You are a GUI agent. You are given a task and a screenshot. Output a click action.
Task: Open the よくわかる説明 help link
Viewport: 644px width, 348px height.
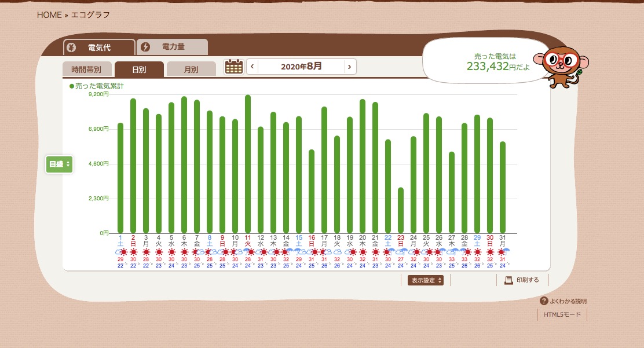pyautogui.click(x=567, y=301)
